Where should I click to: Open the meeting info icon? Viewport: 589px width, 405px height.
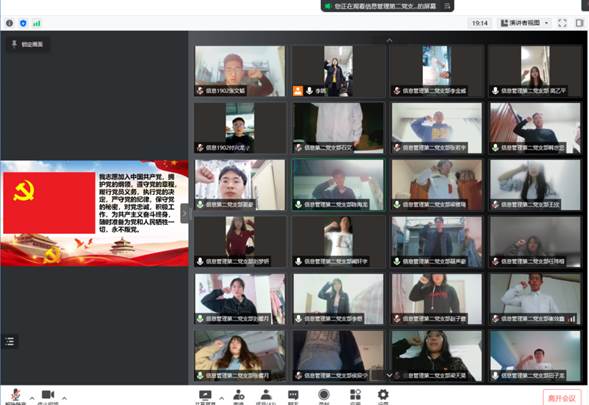[x=9, y=23]
